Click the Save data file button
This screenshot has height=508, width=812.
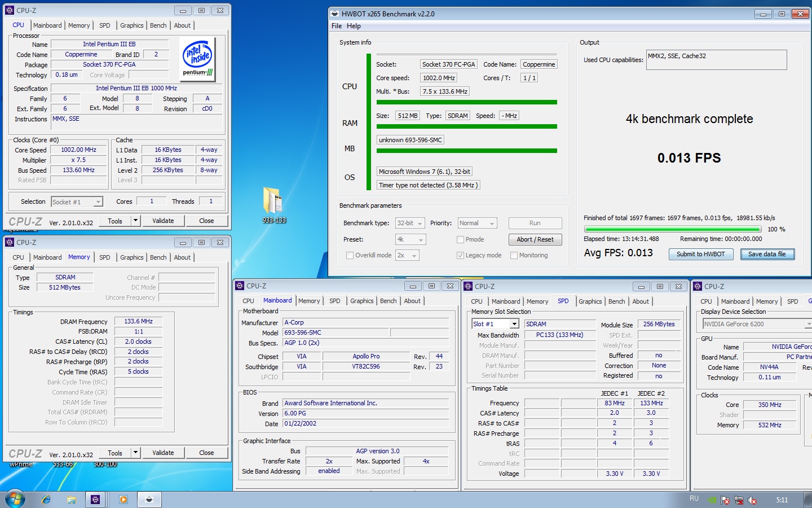click(x=767, y=254)
